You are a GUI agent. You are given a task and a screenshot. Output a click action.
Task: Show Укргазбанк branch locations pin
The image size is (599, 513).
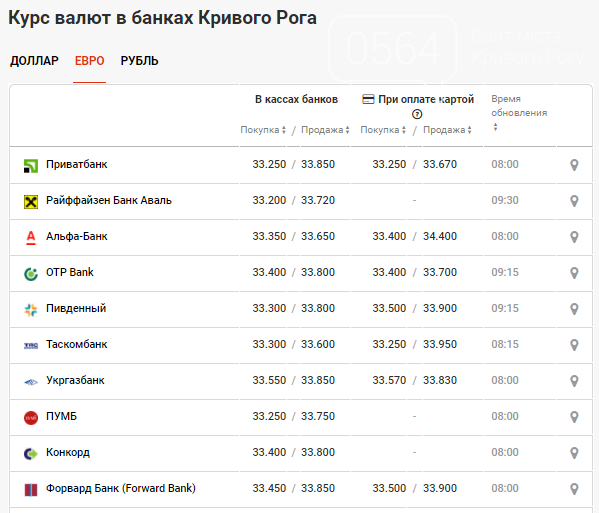574,381
